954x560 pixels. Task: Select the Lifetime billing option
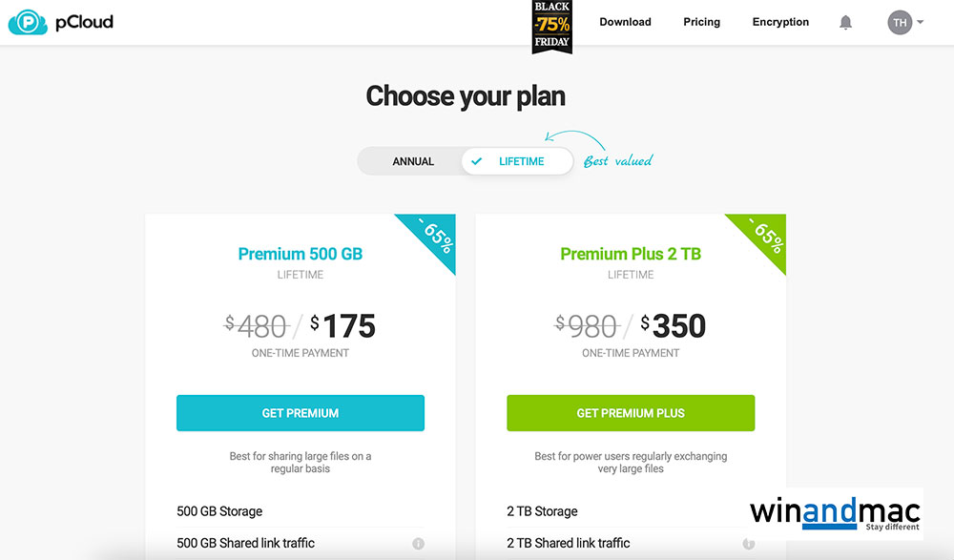(x=521, y=161)
